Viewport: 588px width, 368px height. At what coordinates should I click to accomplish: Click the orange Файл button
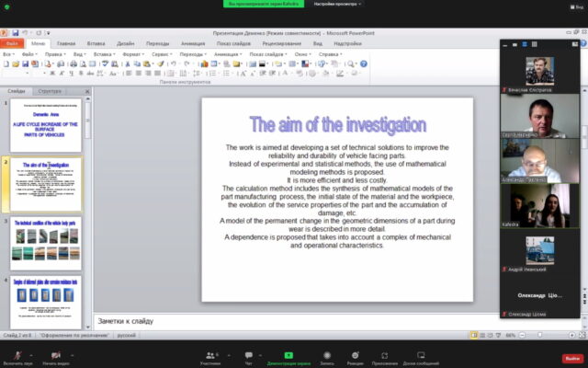point(12,43)
